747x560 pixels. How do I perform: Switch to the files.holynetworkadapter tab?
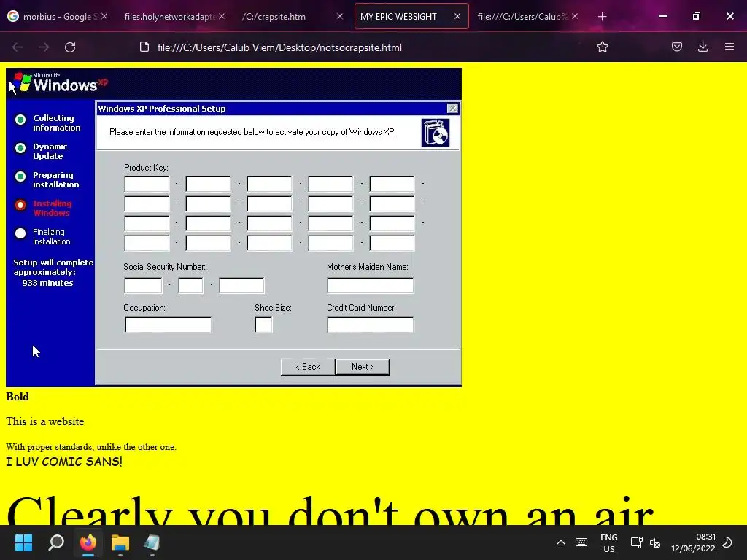point(174,16)
